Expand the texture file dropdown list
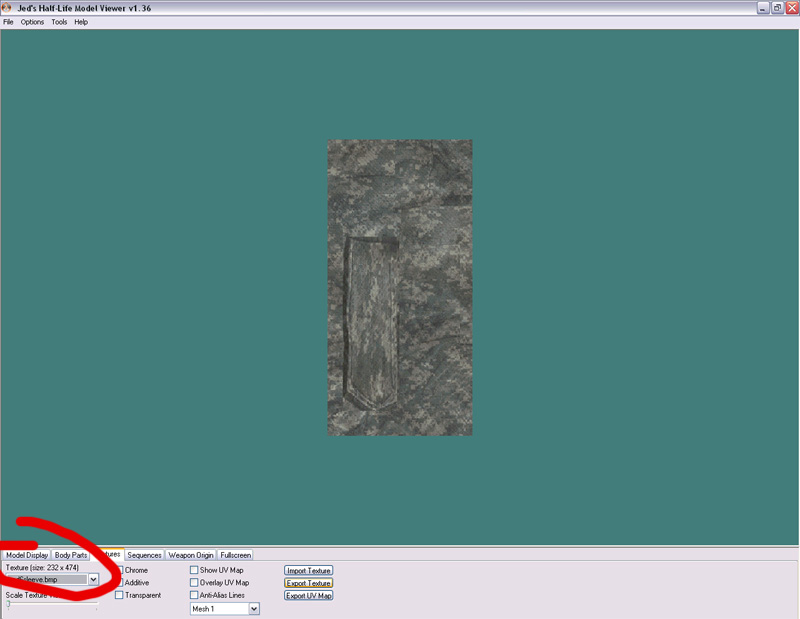The width and height of the screenshot is (800, 619). coord(93,579)
